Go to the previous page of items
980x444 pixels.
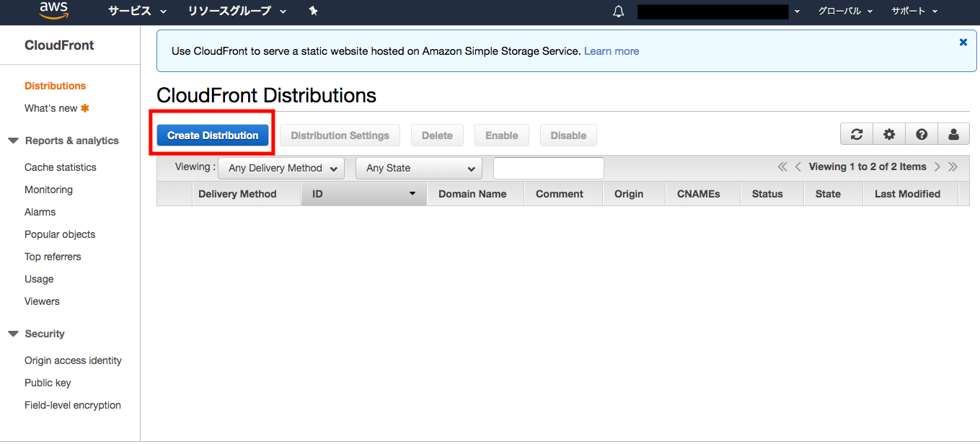[798, 166]
